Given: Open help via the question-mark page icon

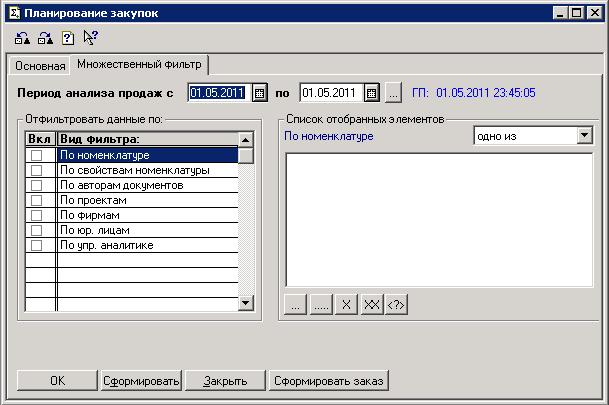Looking at the screenshot, I should coord(68,39).
